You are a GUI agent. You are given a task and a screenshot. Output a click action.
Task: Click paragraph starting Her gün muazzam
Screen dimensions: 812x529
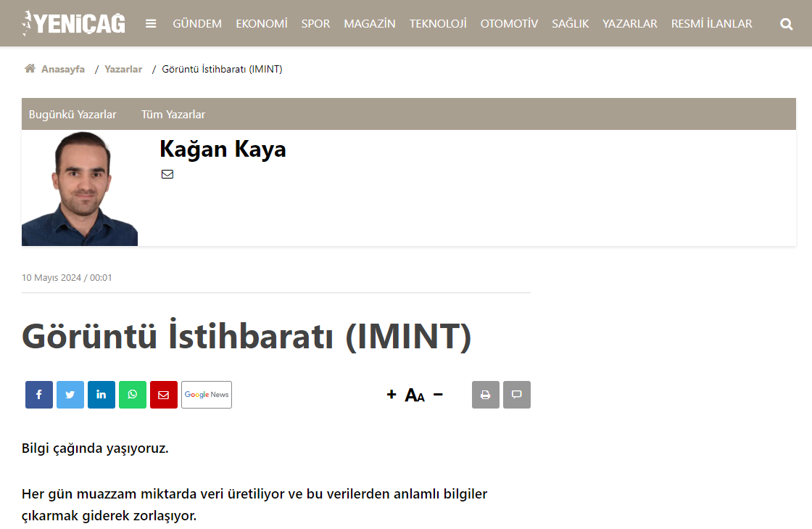(x=254, y=504)
